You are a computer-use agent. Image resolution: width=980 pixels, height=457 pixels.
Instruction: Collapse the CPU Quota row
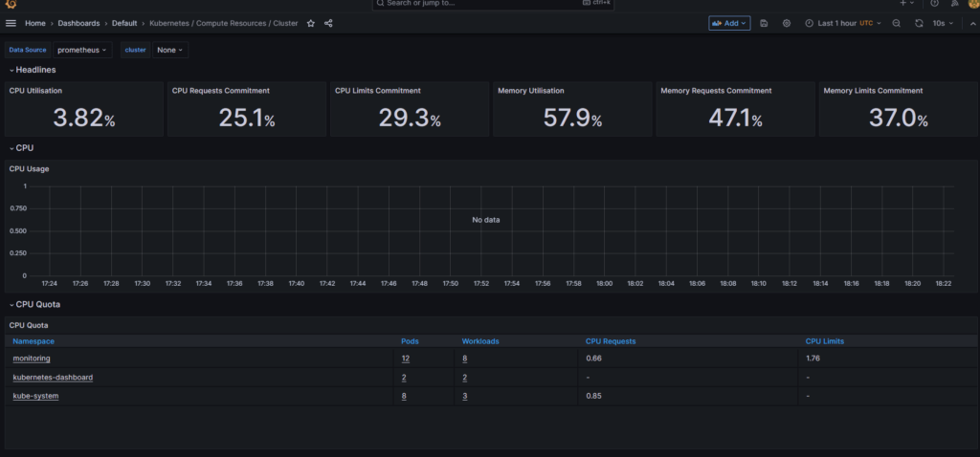tap(34, 305)
